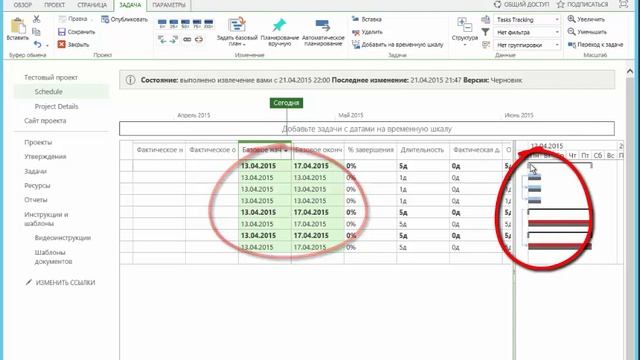Screen dimensions: 640x360
Task: Set task to 100% complete icon
Action: 209,24
